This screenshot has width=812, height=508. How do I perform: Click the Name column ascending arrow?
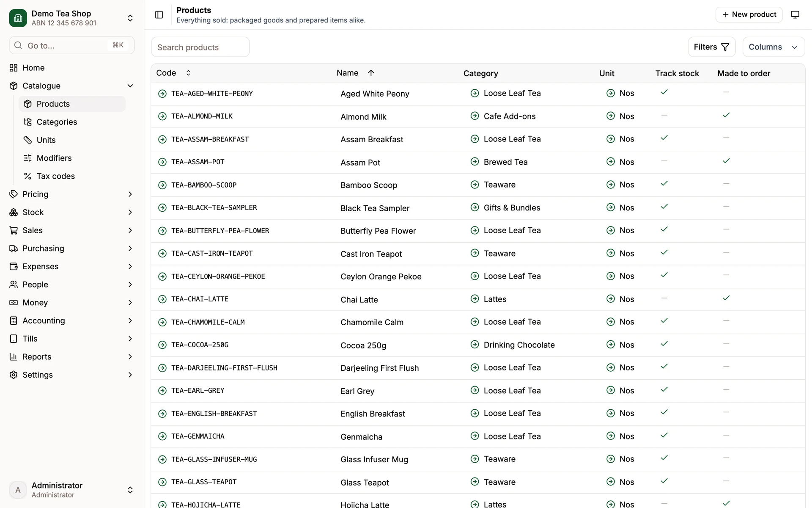pyautogui.click(x=371, y=73)
